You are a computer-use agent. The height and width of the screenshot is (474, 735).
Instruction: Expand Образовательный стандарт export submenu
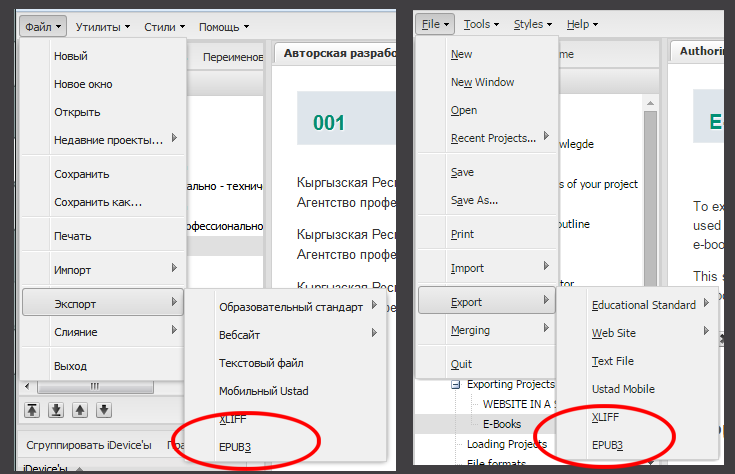(286, 307)
